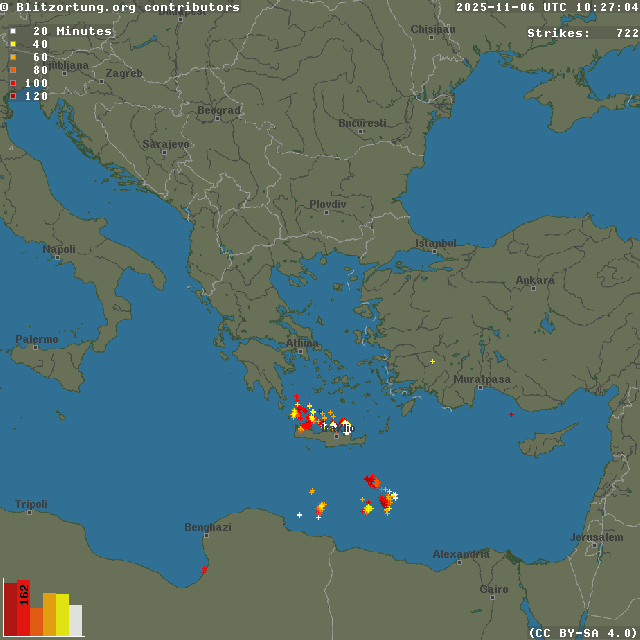Click the Palermo city label

[x=36, y=340]
